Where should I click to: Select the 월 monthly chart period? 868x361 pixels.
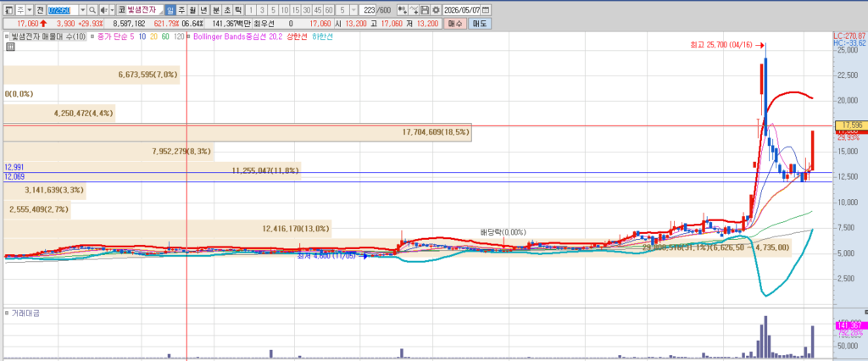point(192,10)
